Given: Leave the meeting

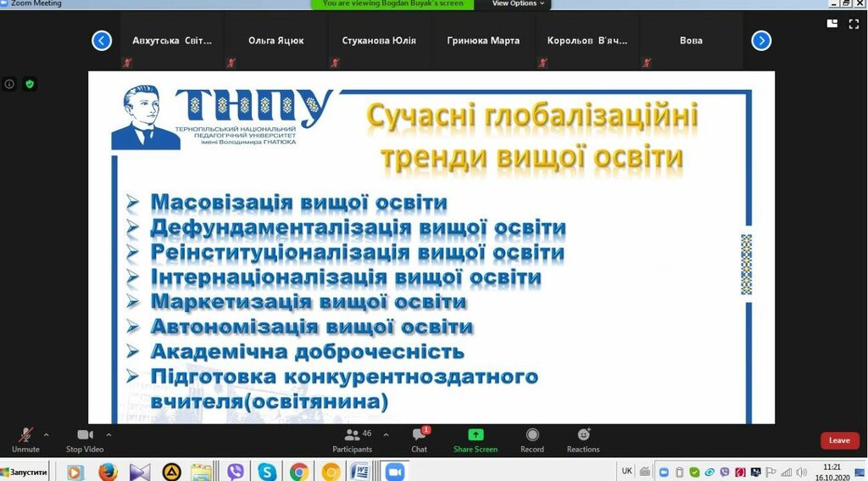Looking at the screenshot, I should pyautogui.click(x=839, y=440).
